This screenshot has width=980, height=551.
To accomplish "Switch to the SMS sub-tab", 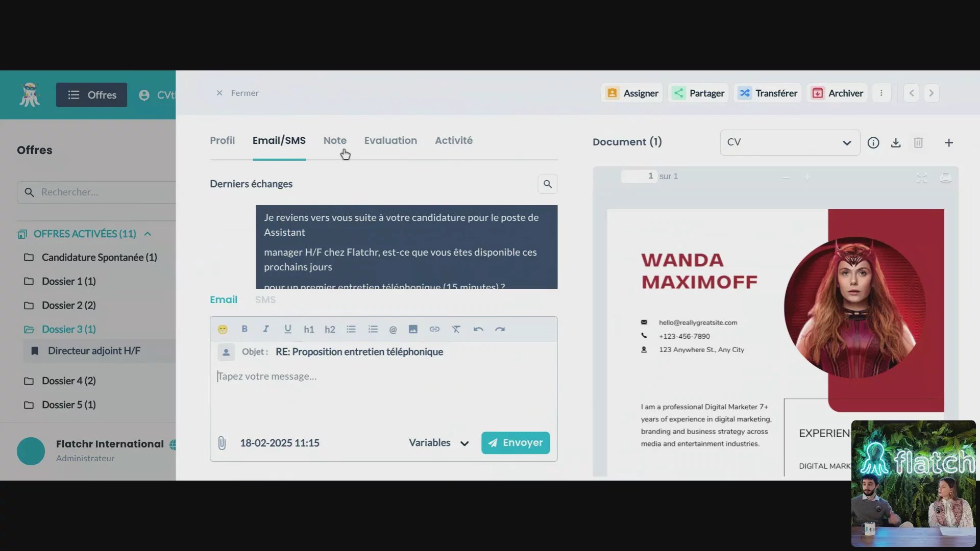I will point(265,300).
